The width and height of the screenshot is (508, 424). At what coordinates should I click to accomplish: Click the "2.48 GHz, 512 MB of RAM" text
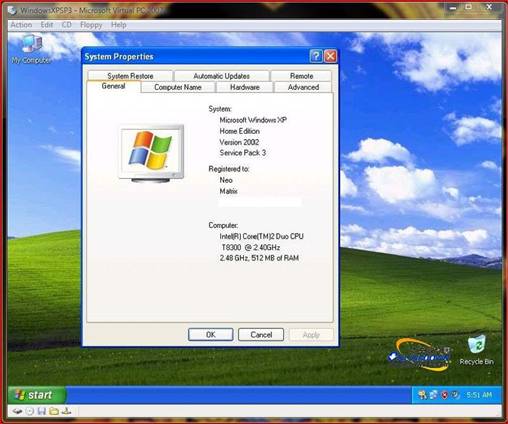pos(259,258)
